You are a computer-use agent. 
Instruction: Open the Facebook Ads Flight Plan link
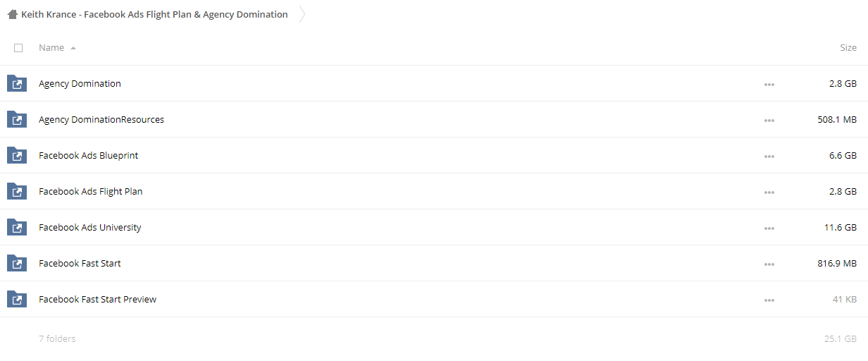[x=91, y=191]
